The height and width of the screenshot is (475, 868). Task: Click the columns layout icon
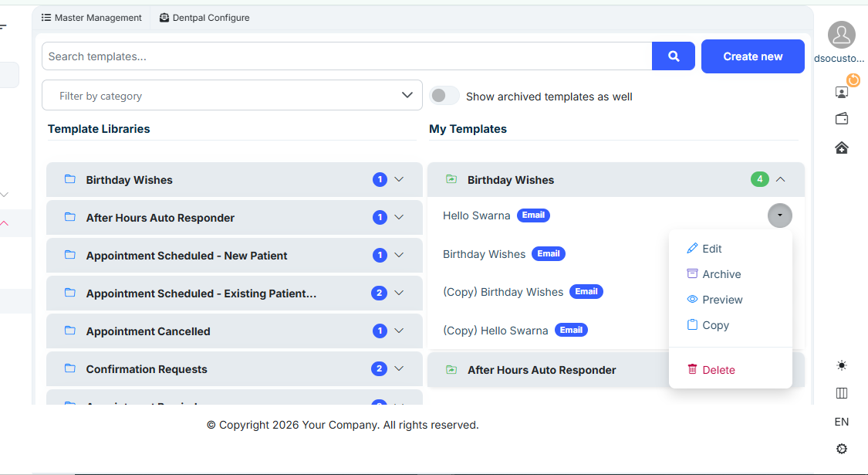point(842,393)
